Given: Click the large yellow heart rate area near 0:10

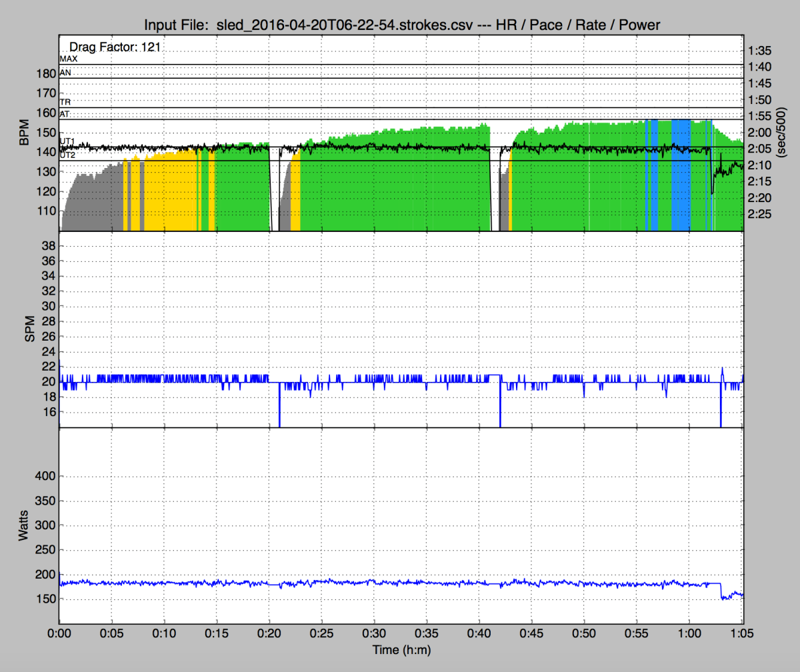Looking at the screenshot, I should point(167,193).
